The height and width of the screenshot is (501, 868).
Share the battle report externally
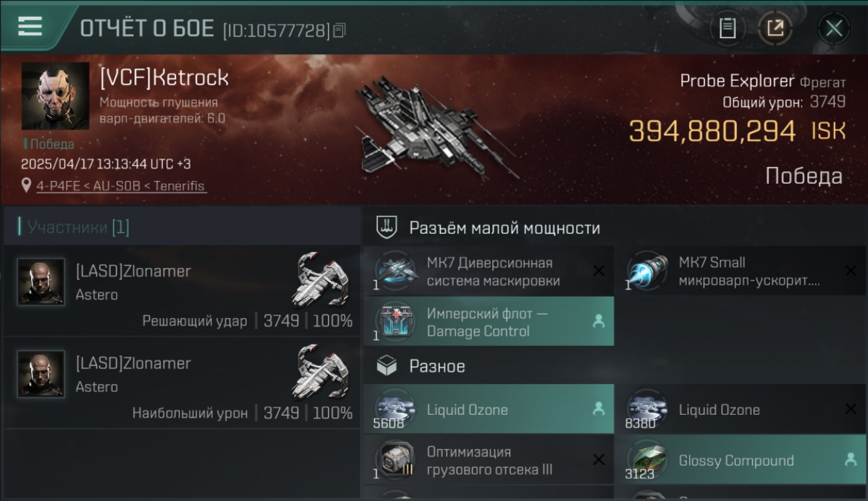(x=775, y=28)
